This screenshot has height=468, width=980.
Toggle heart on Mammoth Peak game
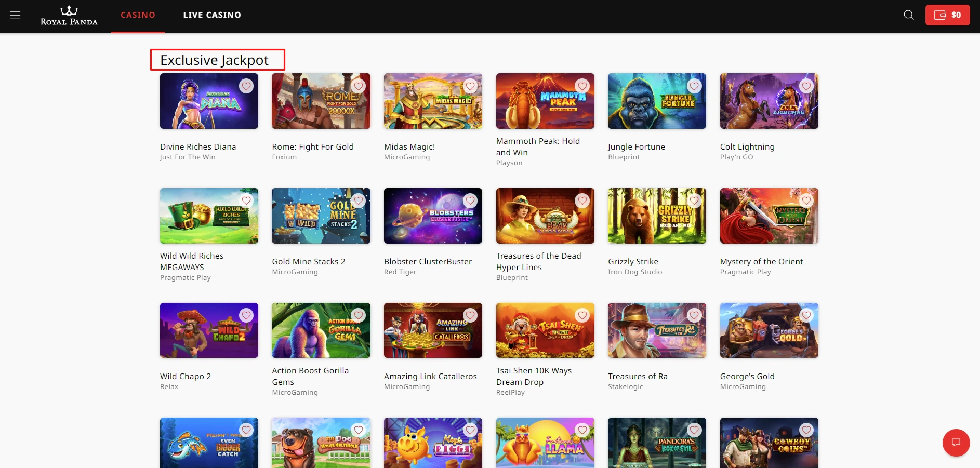(x=582, y=86)
